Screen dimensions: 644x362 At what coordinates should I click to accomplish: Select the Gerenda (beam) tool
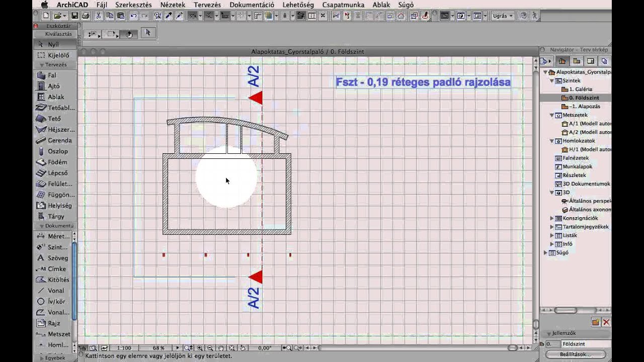(54, 140)
